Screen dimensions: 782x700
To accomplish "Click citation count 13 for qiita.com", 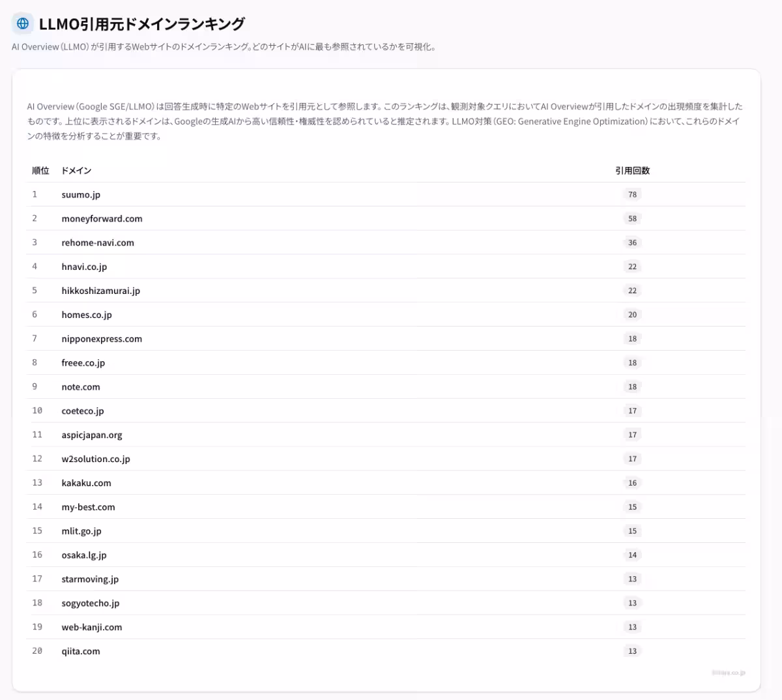I will 632,651.
